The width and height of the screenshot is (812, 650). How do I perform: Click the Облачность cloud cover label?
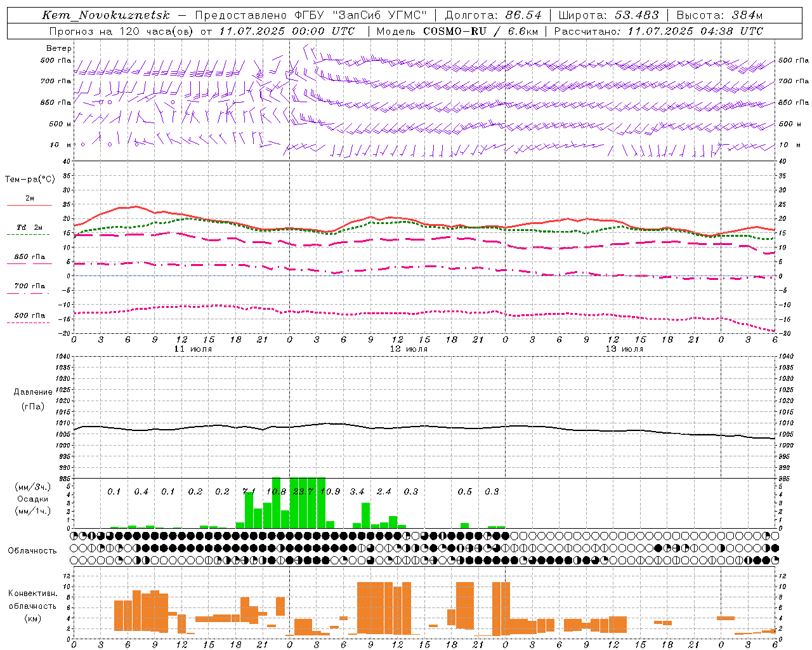tap(32, 551)
